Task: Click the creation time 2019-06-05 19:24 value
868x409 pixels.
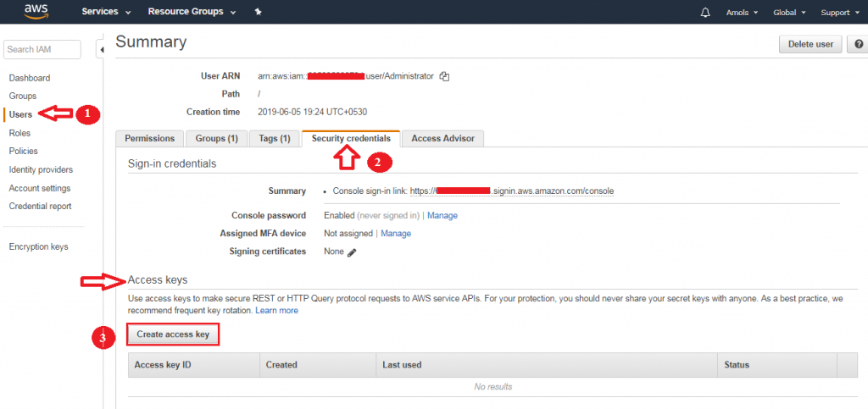Action: click(312, 112)
